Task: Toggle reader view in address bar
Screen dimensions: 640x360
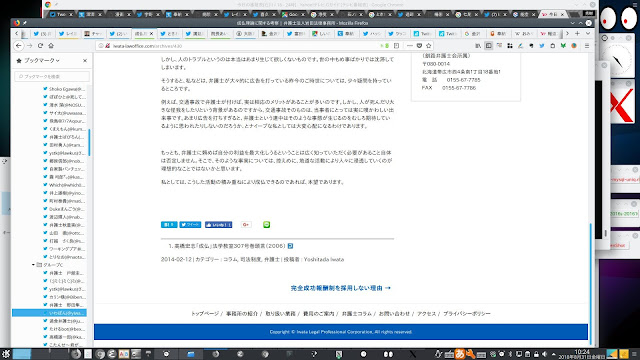Action: (x=396, y=46)
